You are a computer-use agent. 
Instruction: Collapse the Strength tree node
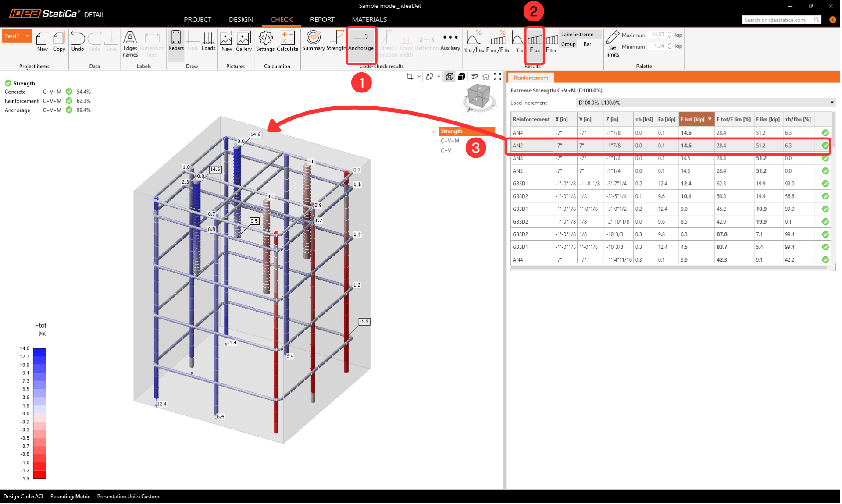click(434, 131)
